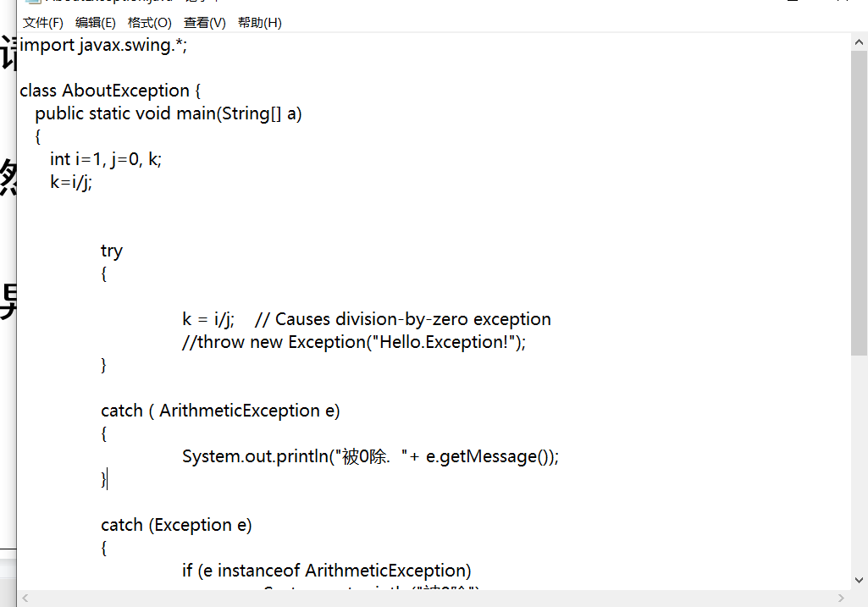Open the 帮助(H) menu
The height and width of the screenshot is (607, 868).
[259, 23]
